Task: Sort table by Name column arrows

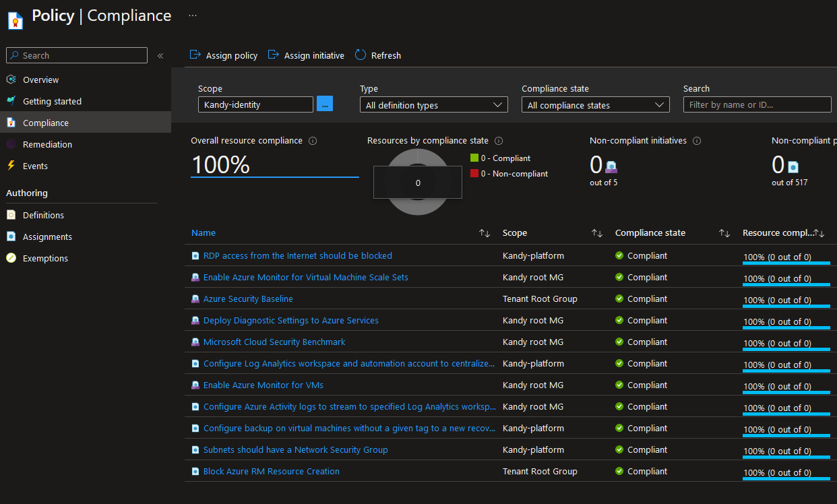Action: pos(485,233)
